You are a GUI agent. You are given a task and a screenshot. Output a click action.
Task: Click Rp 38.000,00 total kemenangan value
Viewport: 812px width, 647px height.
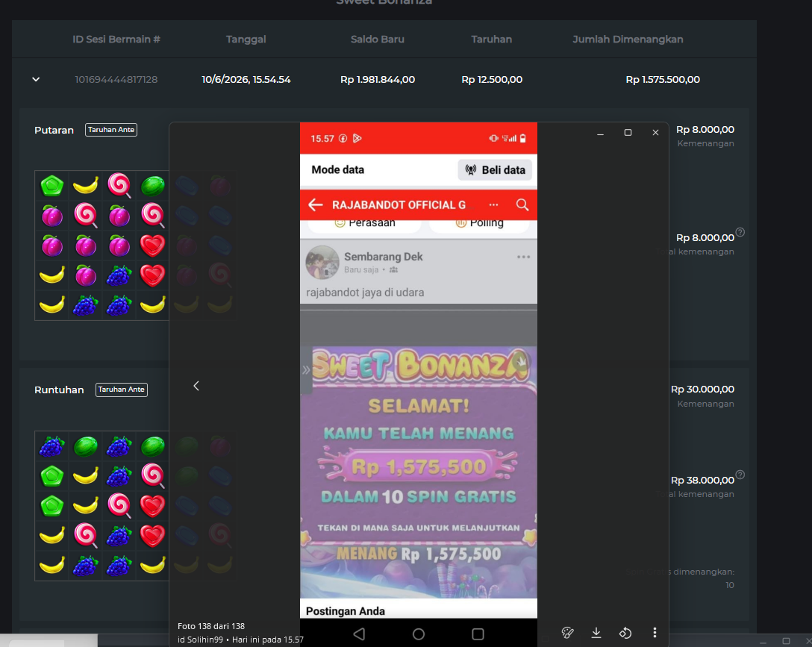[702, 481]
